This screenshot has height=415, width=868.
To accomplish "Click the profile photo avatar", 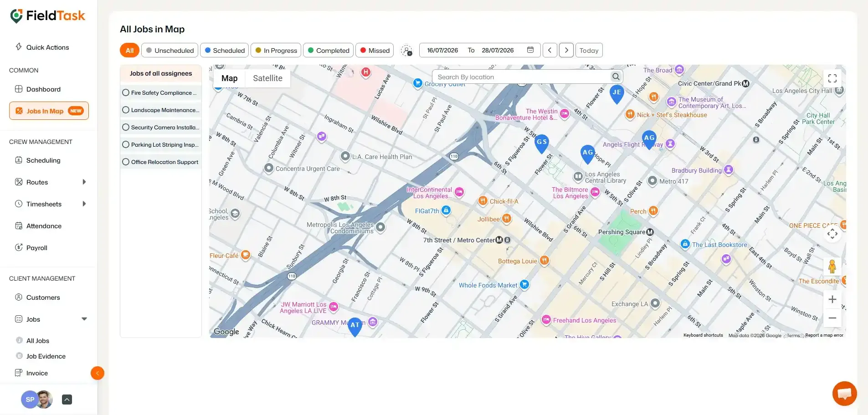I will coord(45,400).
